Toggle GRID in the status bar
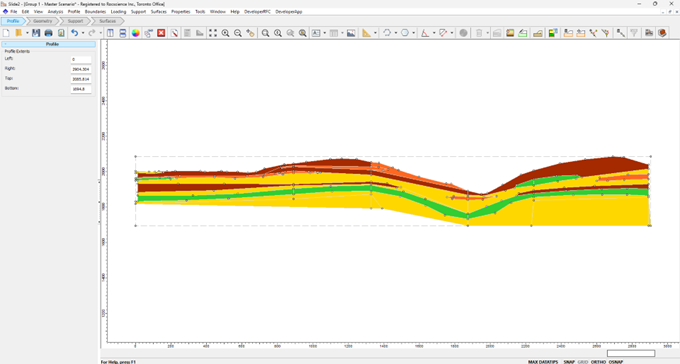The image size is (680, 364). point(583,362)
